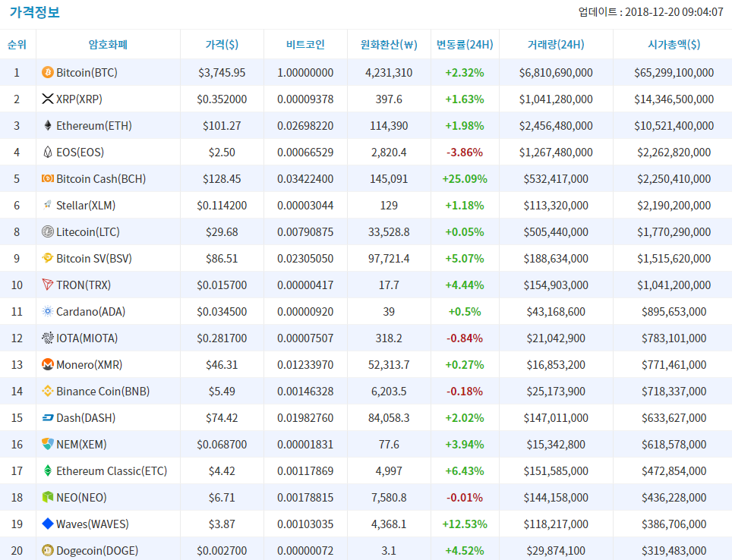Sort by 암호화폐 column header
The width and height of the screenshot is (732, 560).
[108, 45]
